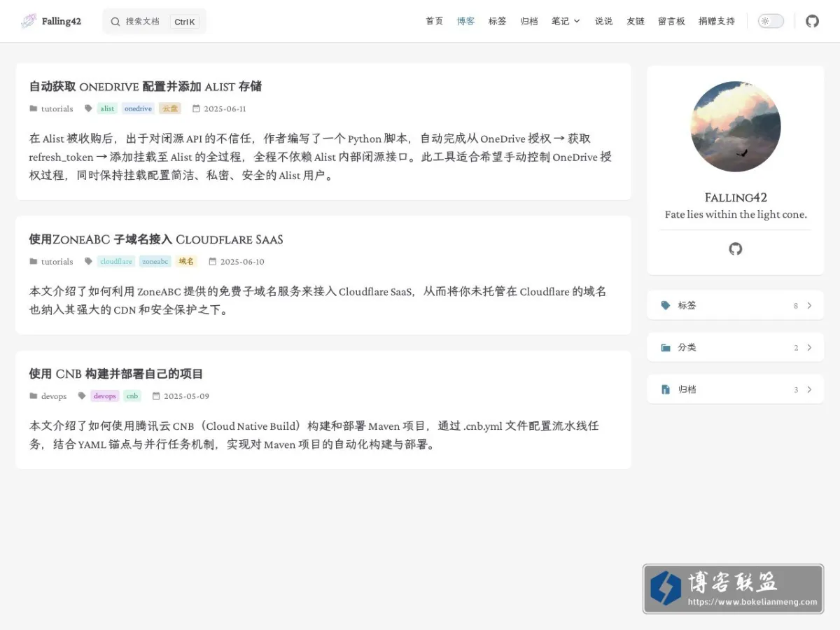The image size is (840, 630).
Task: Click the Falling42 site title
Action: 62,21
